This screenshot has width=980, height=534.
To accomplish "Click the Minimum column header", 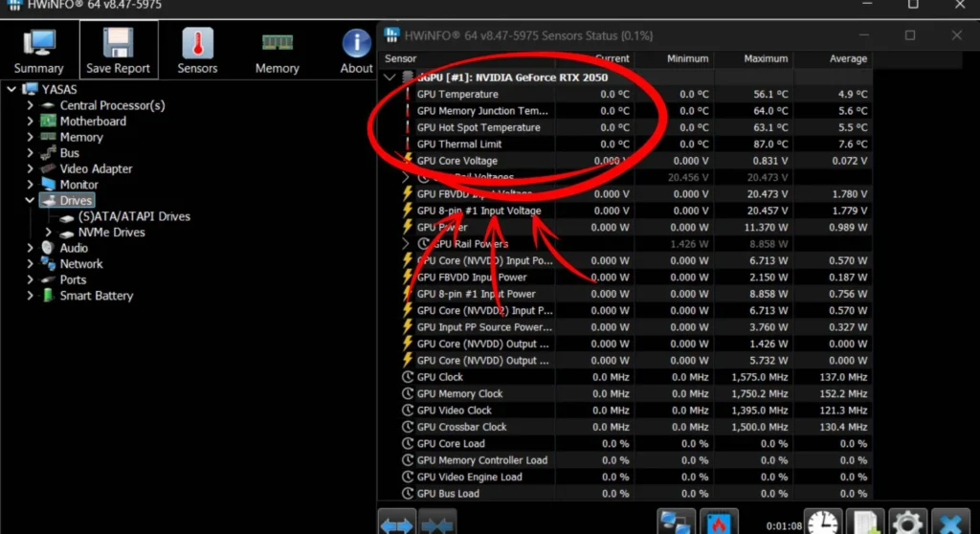I will pos(687,58).
